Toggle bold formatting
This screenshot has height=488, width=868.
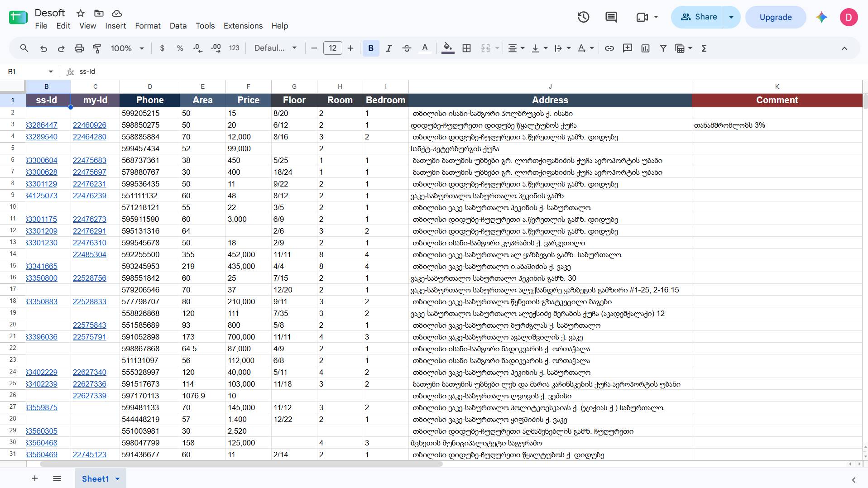coord(370,48)
